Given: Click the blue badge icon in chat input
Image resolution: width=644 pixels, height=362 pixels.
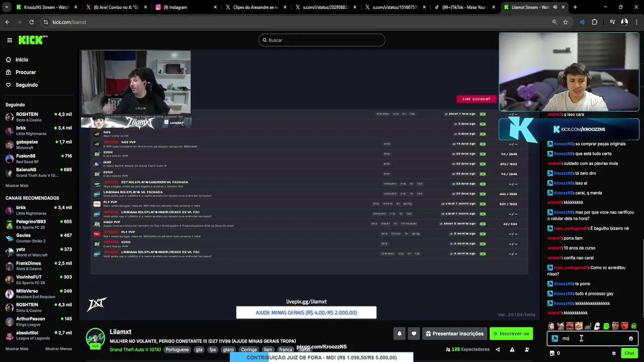Looking at the screenshot, I should pos(554,338).
